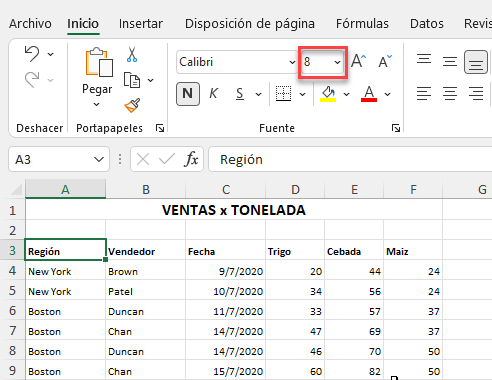Viewport: 492px width, 380px height.
Task: Select row 1 header
Action: coord(12,210)
